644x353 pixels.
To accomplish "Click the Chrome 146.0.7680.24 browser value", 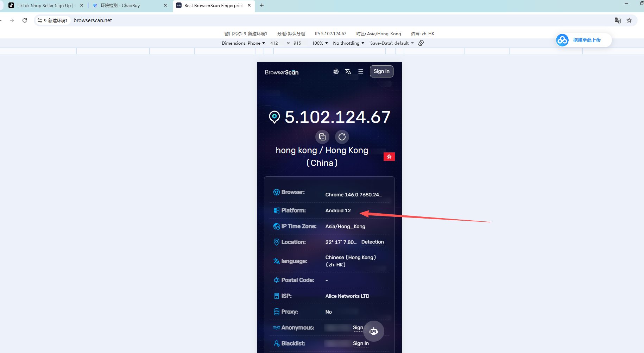I will pos(354,195).
